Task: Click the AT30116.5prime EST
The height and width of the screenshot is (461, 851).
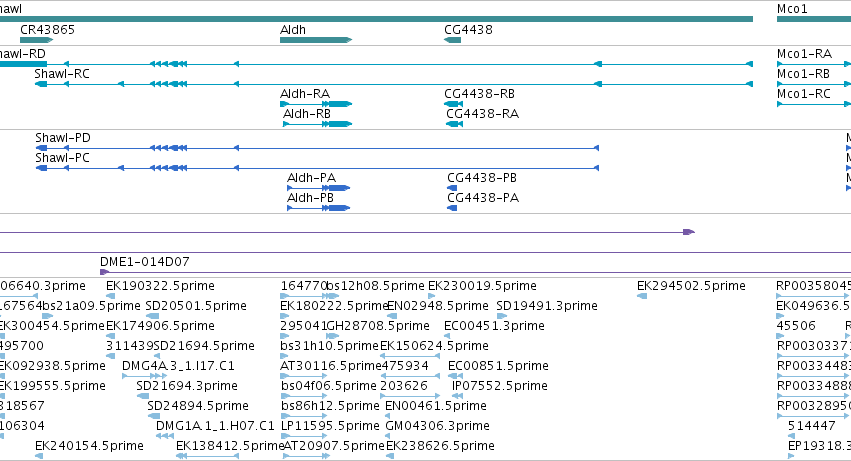Action: 331,366
